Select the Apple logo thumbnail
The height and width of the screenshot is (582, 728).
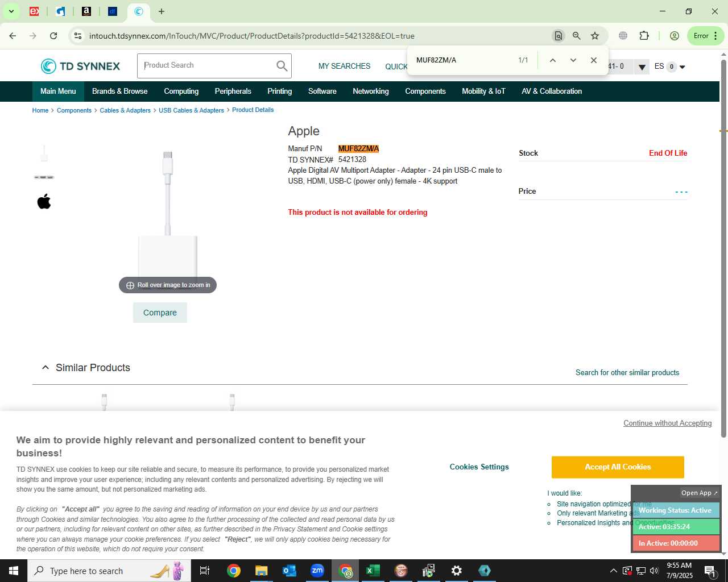[44, 201]
